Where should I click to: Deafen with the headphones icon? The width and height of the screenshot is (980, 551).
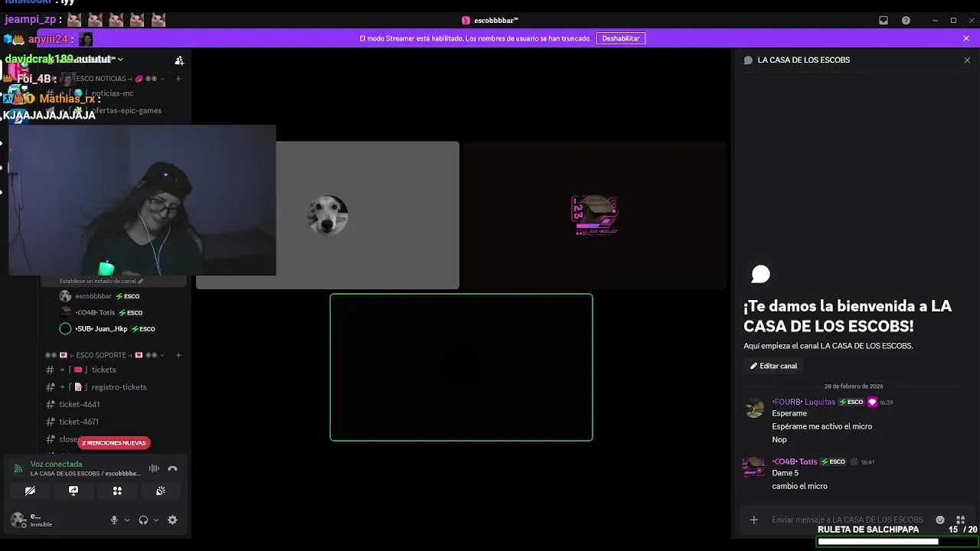coord(143,520)
